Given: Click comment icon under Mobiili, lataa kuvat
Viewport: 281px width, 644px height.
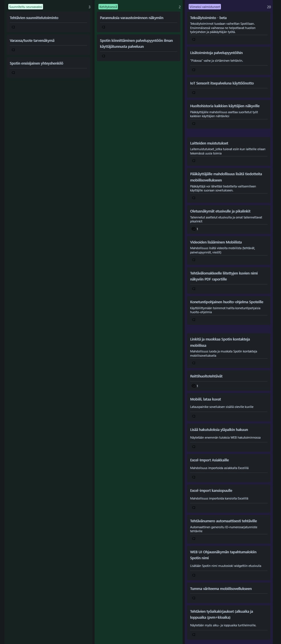Looking at the screenshot, I should coord(194,416).
